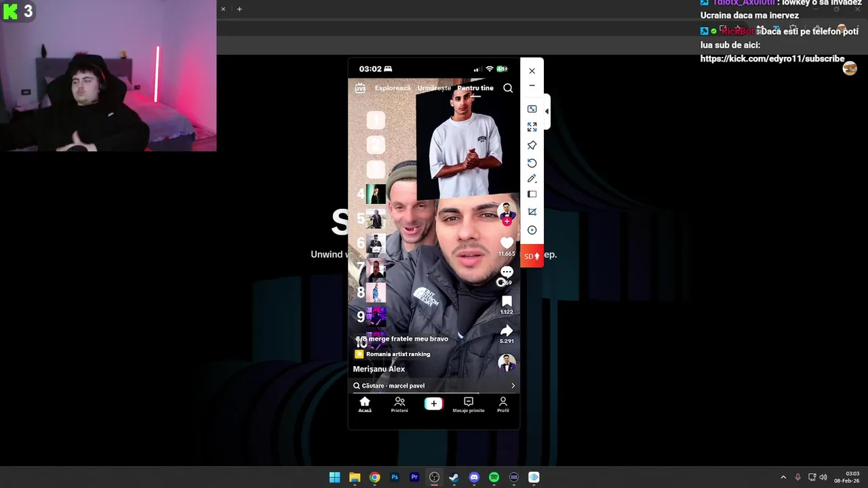868x488 pixels.
Task: Open the taskbar clock showing 03:03
Action: (847, 477)
